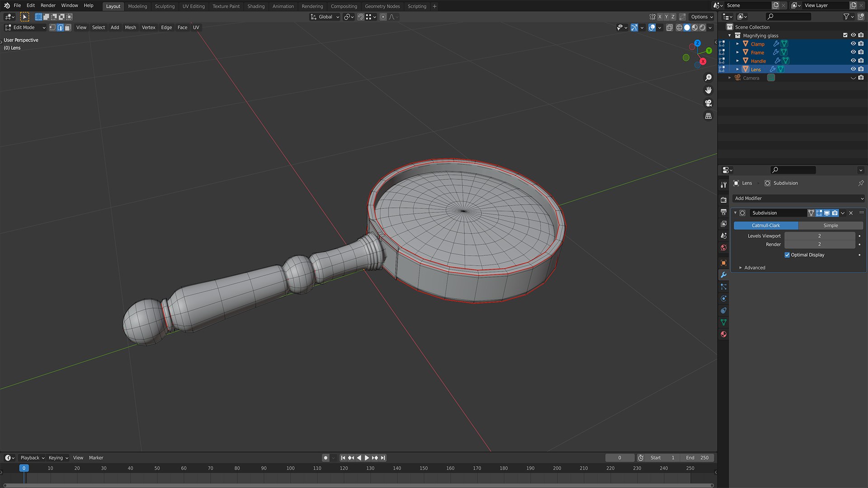Image resolution: width=868 pixels, height=488 pixels.
Task: Collapse the Subdivision modifier panel
Action: point(736,213)
